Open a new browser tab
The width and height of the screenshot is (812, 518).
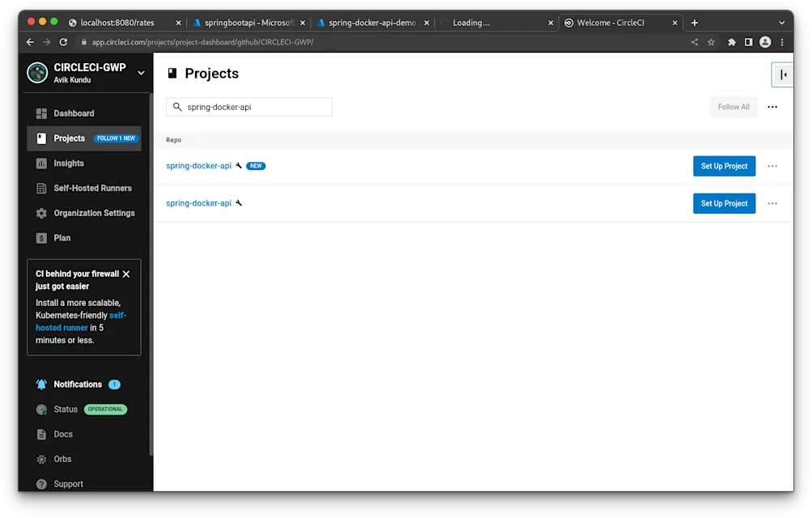pyautogui.click(x=695, y=23)
